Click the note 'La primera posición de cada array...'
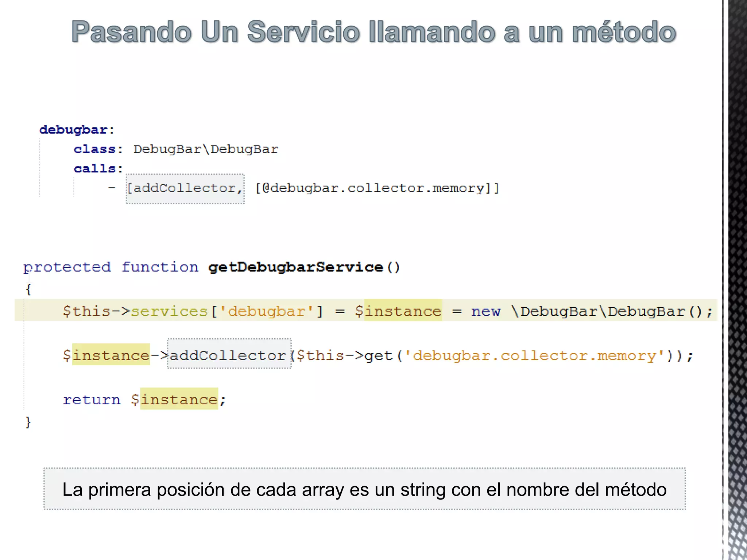This screenshot has height=560, width=747. coord(364,489)
